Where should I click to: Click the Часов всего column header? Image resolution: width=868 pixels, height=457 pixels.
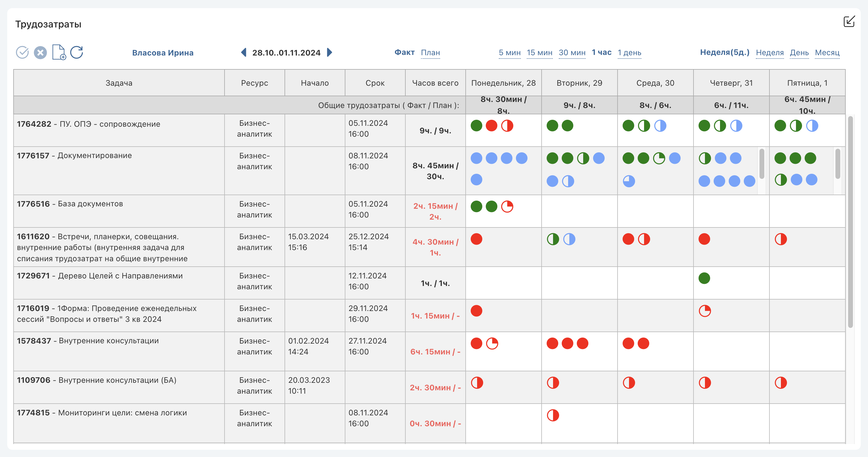click(x=435, y=83)
